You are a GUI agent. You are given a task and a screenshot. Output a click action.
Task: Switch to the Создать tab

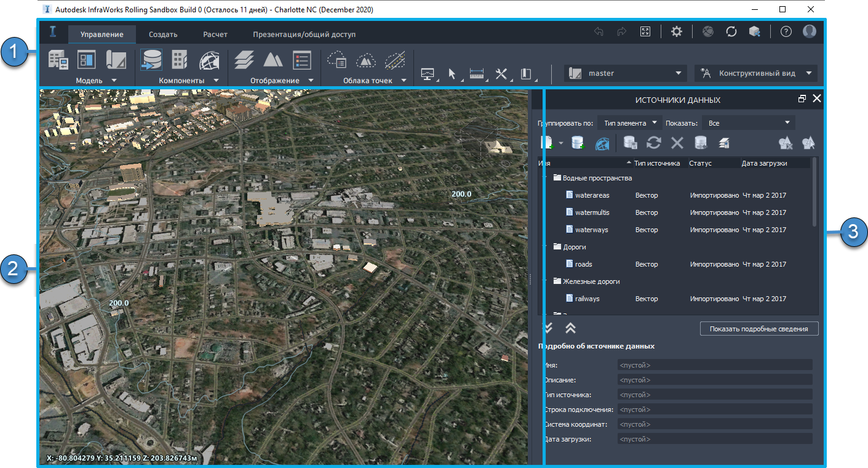(x=163, y=34)
